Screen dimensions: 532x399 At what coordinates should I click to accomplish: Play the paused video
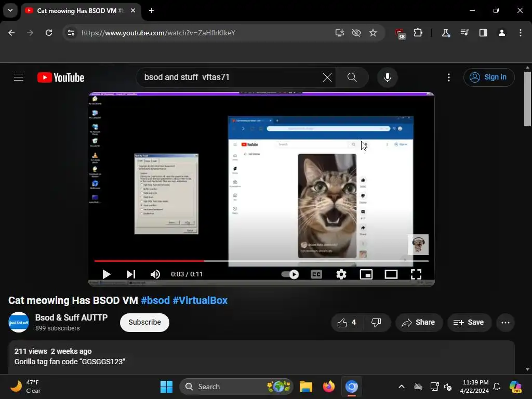click(106, 274)
